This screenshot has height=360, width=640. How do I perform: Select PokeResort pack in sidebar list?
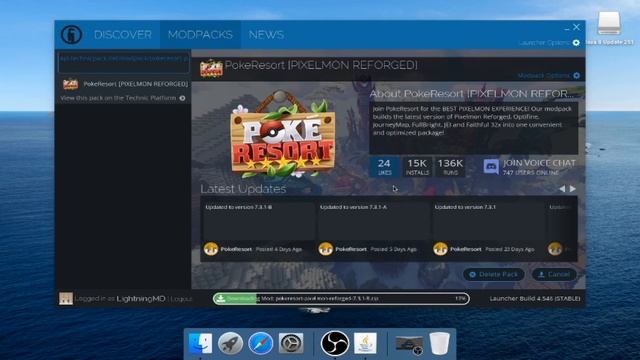tap(123, 84)
